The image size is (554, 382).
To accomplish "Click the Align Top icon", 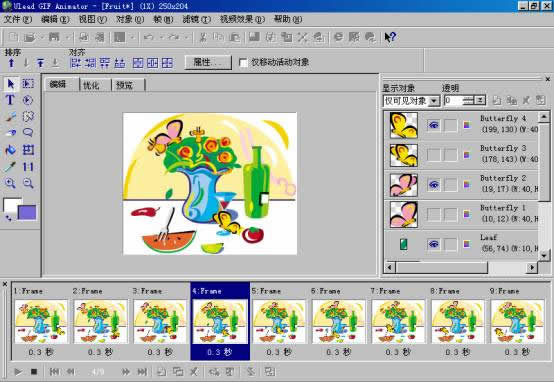I will pyautogui.click(x=105, y=63).
